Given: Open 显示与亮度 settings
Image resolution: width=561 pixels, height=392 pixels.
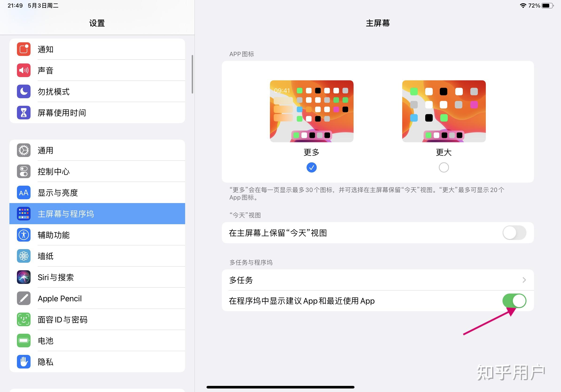Looking at the screenshot, I should tap(97, 192).
